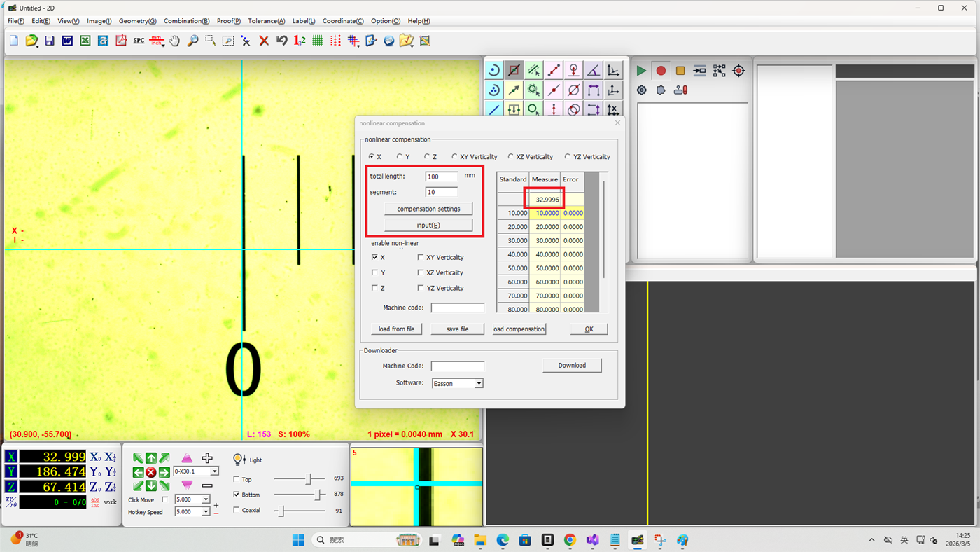
Task: Open the Coordinate(C) menu
Action: point(343,21)
